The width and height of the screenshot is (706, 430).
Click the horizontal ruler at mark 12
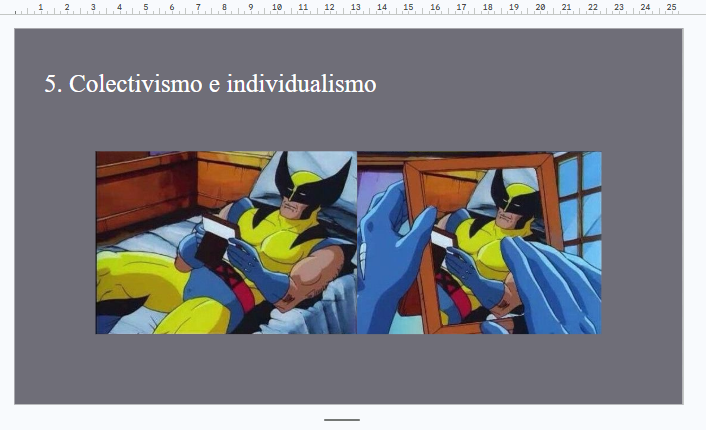[329, 7]
